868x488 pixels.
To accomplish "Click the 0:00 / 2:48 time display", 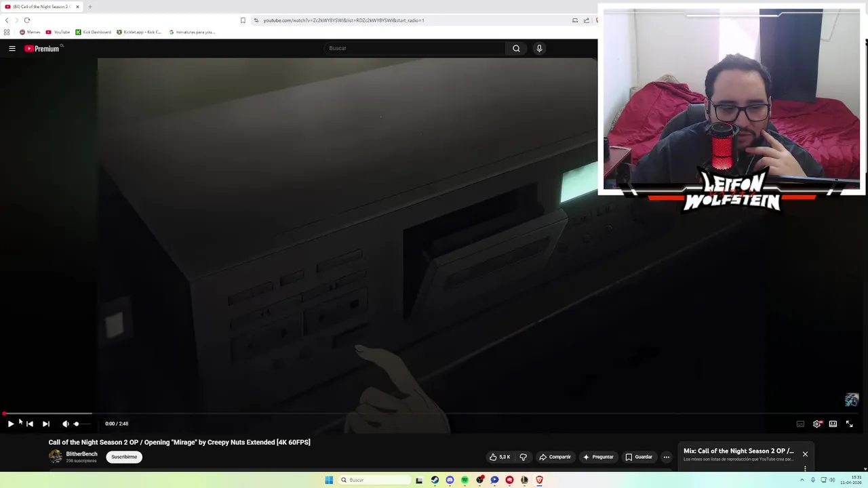I will tap(117, 424).
